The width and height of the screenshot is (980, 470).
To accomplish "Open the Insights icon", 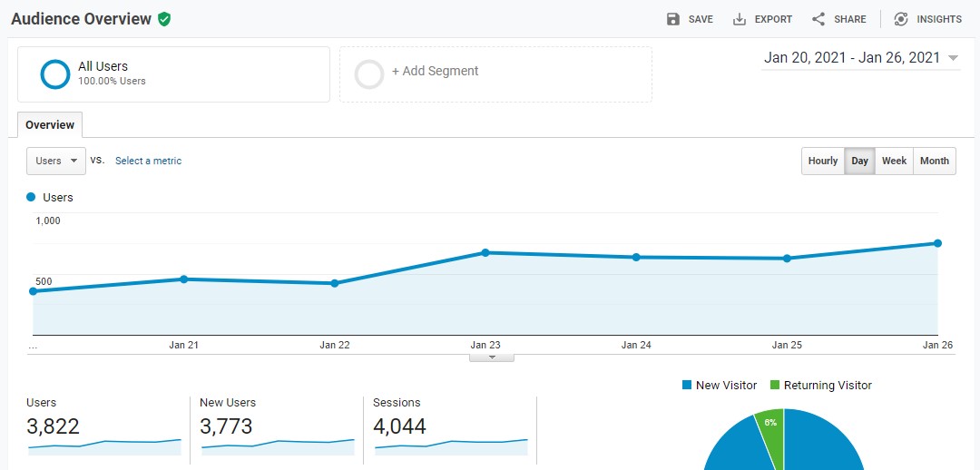I will pos(901,19).
